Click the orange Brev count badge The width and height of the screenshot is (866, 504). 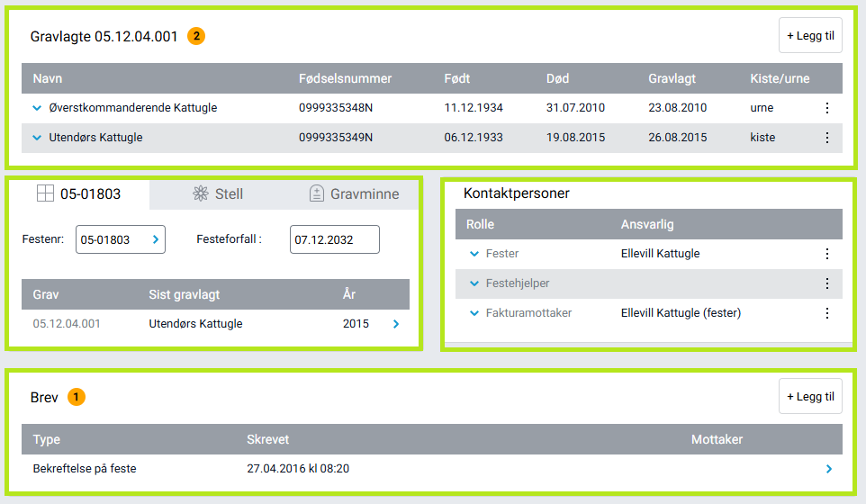point(77,397)
